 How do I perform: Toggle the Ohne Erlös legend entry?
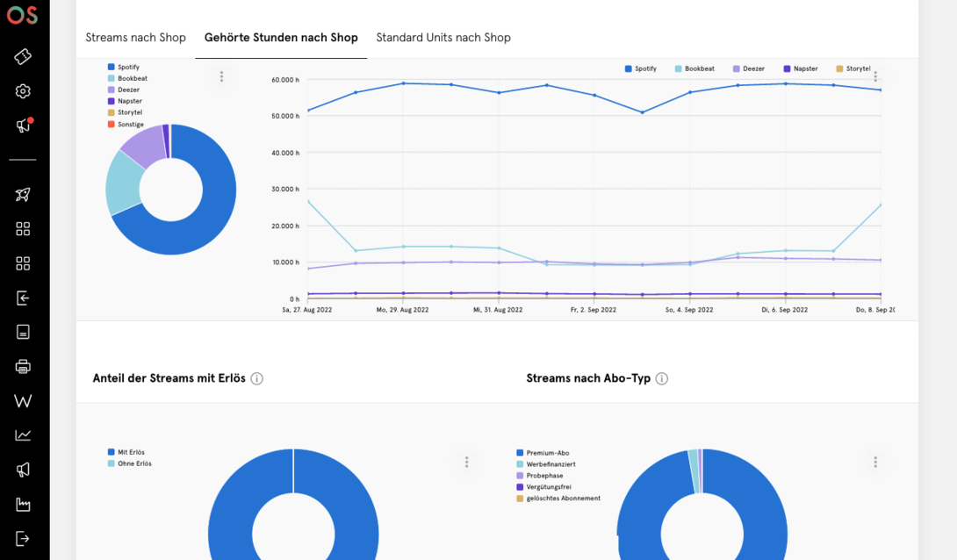(x=129, y=463)
